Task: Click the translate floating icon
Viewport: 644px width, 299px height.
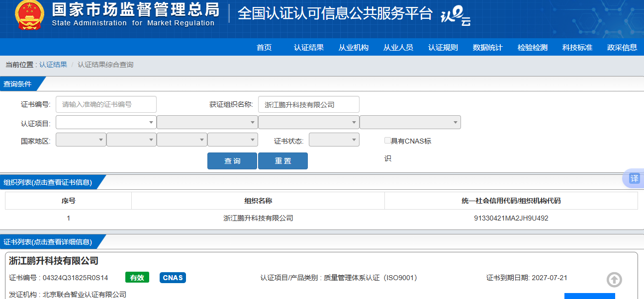Action: 634,178
